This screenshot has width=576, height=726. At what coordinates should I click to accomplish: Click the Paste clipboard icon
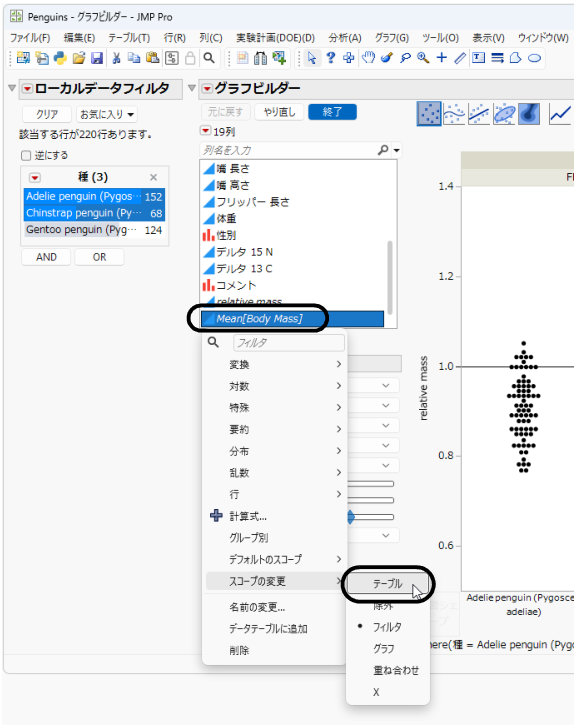tap(152, 58)
